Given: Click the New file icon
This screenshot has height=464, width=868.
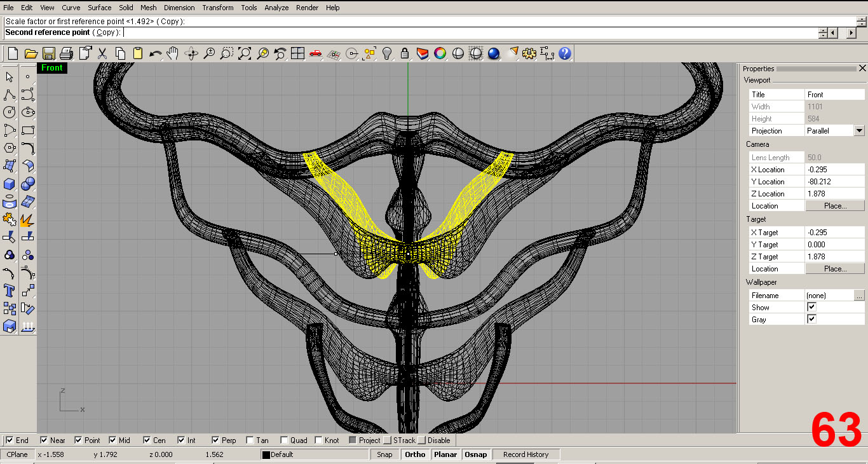Looking at the screenshot, I should pos(12,53).
